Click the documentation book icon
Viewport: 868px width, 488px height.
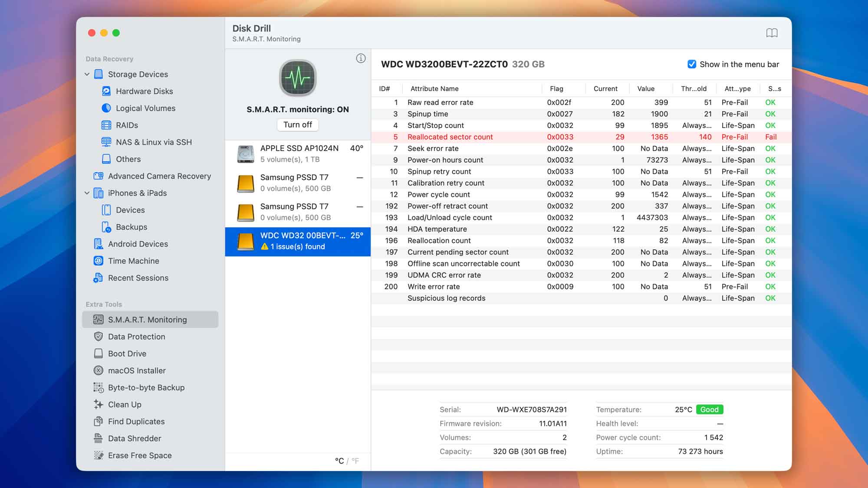click(x=773, y=33)
